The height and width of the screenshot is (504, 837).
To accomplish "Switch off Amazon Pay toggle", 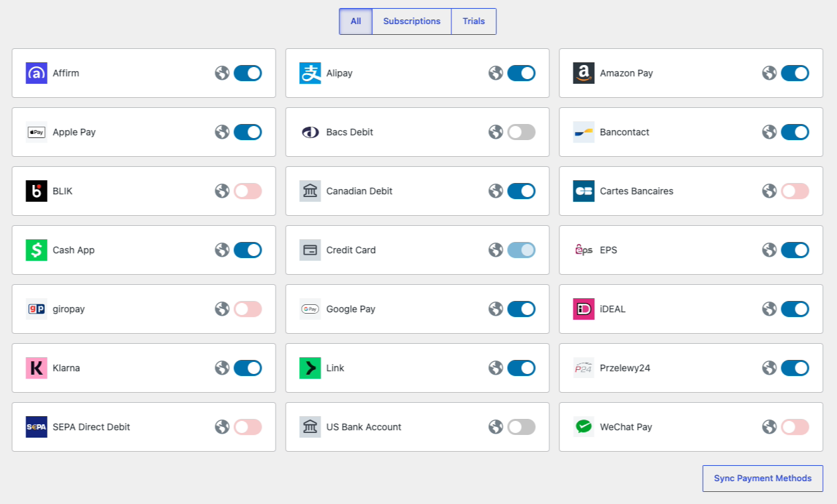I will (795, 73).
